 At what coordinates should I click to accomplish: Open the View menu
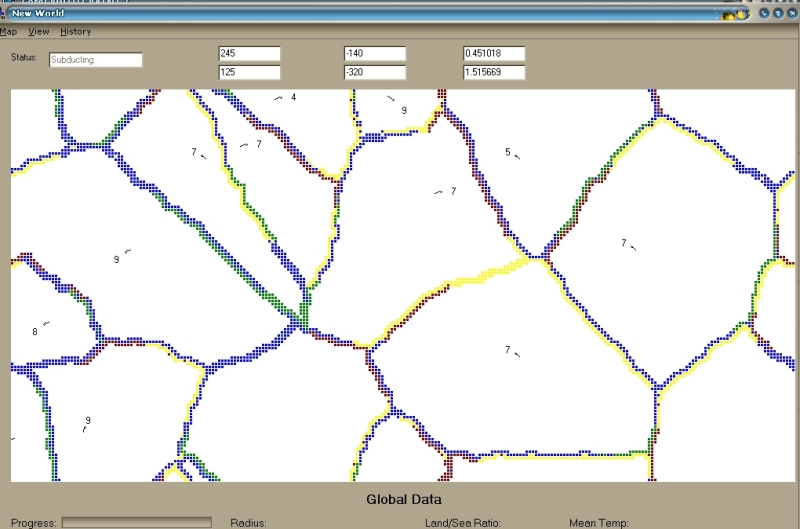tap(39, 32)
